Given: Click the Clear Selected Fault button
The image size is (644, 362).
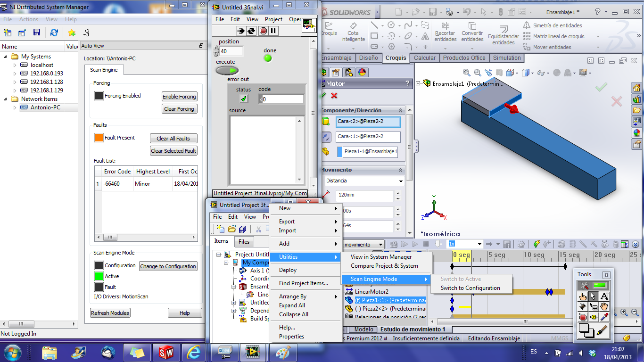Looking at the screenshot, I should [173, 151].
